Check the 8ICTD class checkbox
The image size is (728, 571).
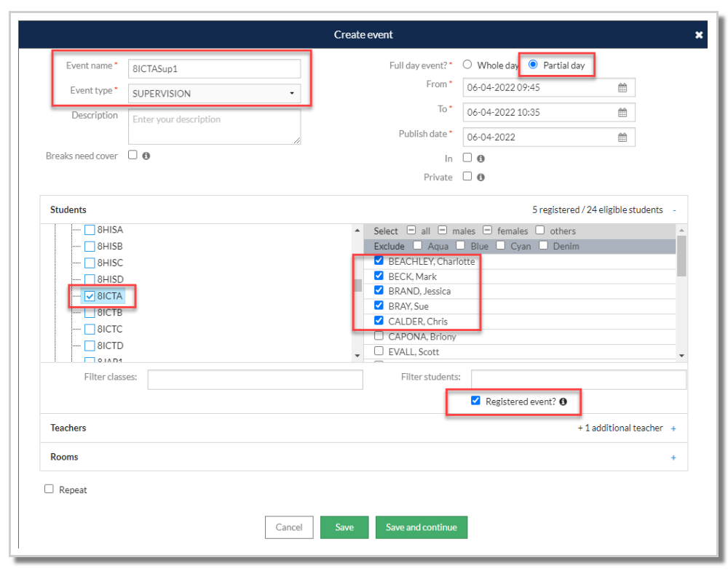tap(90, 346)
